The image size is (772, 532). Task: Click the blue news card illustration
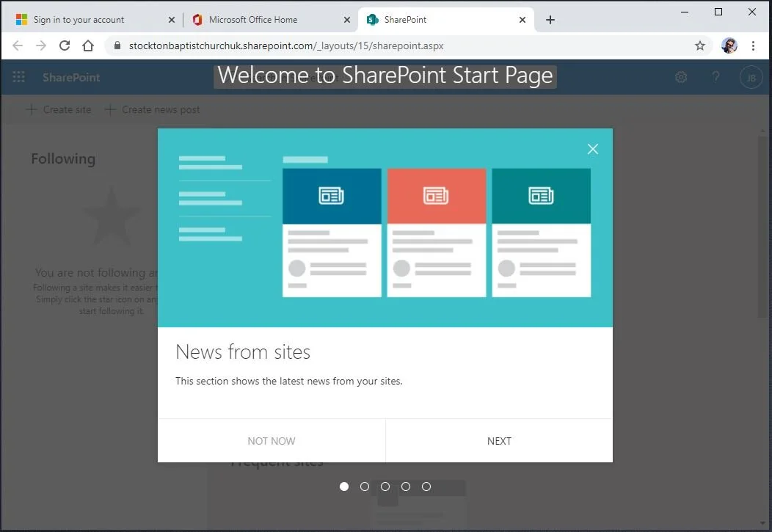(x=332, y=233)
